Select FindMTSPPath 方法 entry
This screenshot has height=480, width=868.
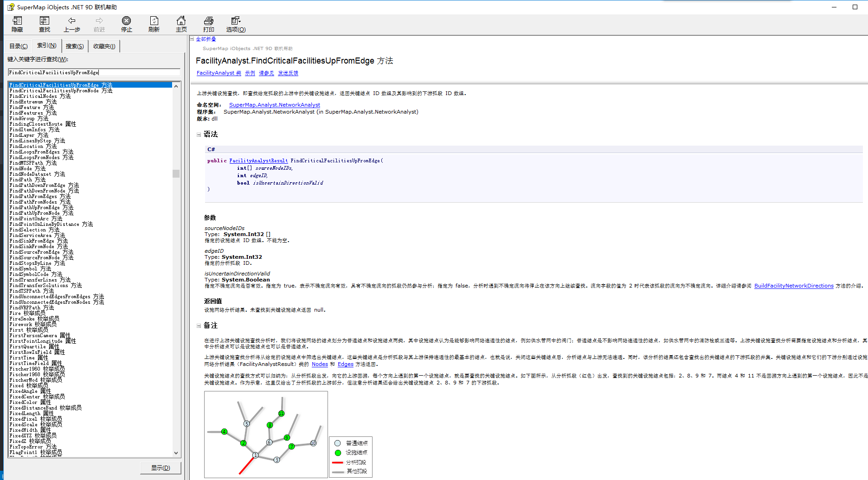[x=33, y=163]
